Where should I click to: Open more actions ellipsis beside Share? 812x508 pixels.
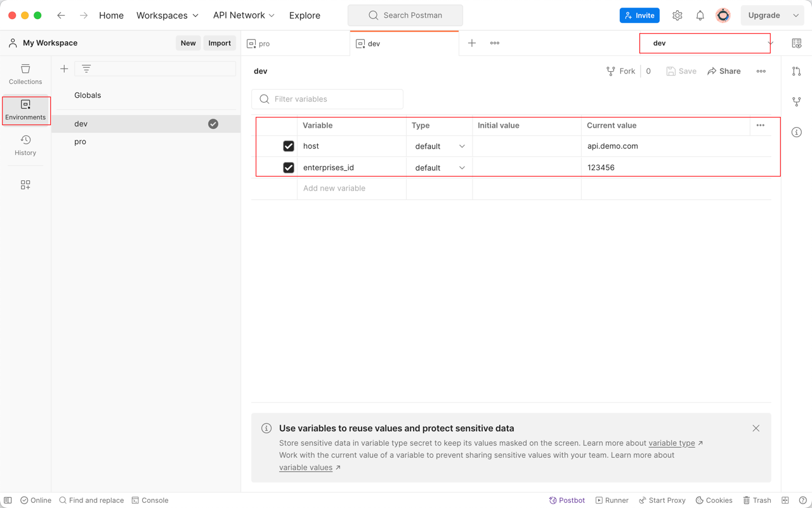click(x=761, y=71)
